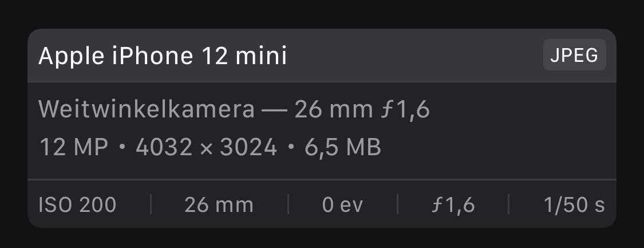Click the divider just after 0 ev
Image resolution: width=644 pixels, height=248 pixels.
(397, 204)
